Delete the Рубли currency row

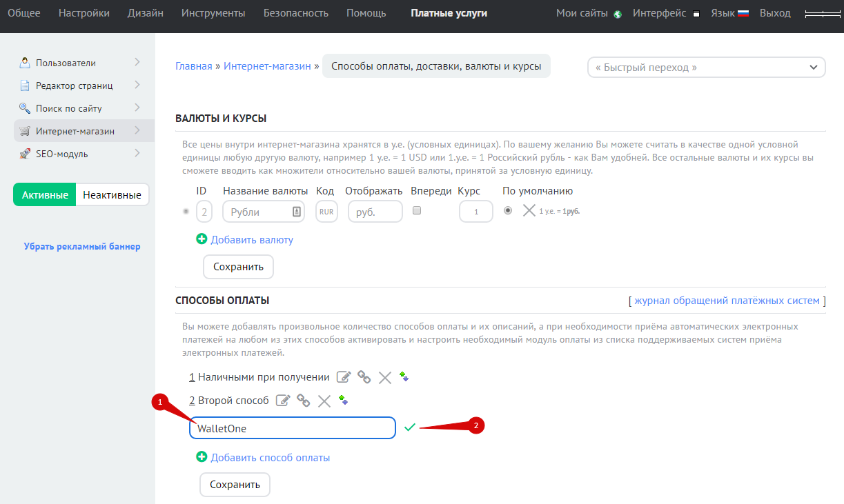click(529, 211)
